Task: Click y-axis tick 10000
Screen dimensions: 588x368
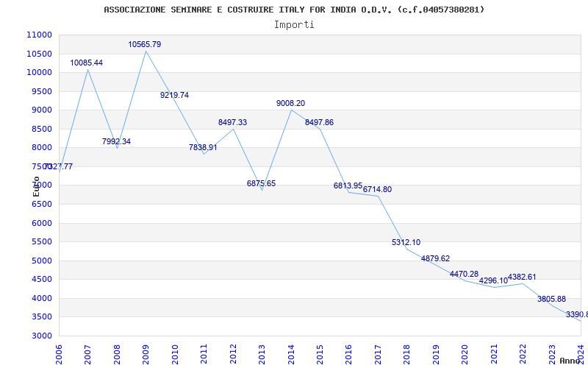Action: (40, 72)
